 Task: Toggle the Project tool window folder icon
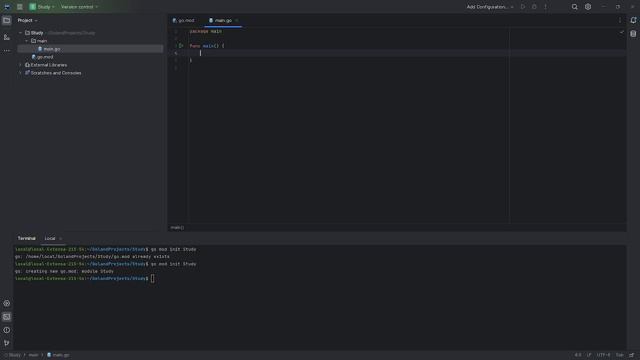coord(7,20)
